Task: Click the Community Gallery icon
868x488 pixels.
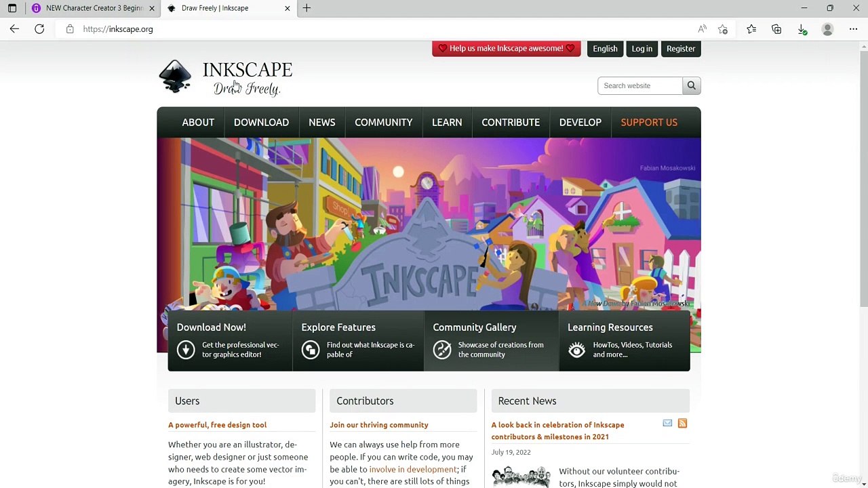Action: point(442,350)
